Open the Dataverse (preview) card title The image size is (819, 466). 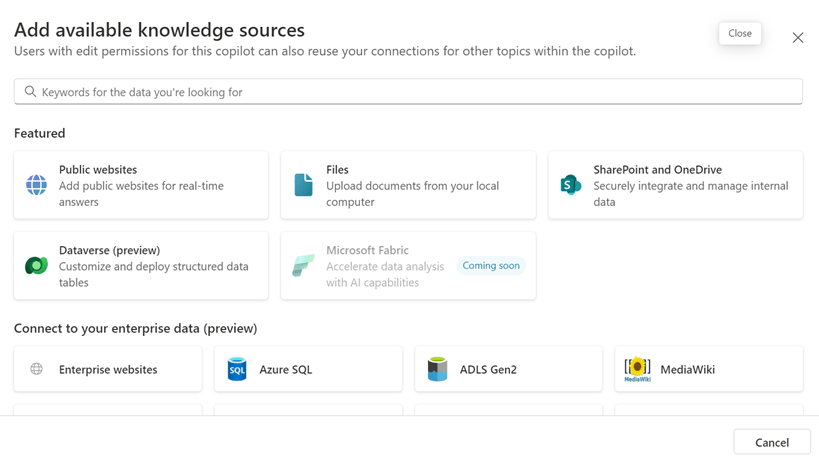point(109,250)
